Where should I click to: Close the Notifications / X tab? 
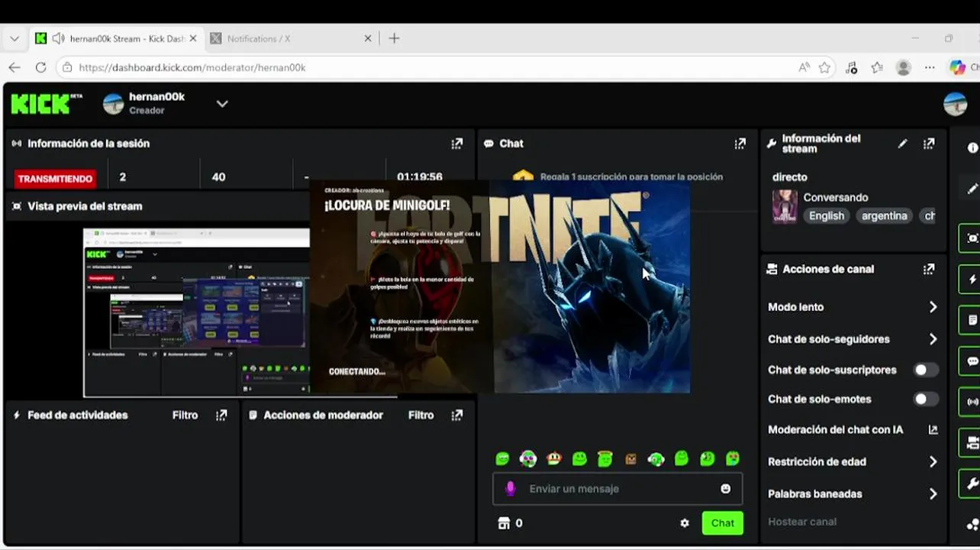coord(368,38)
